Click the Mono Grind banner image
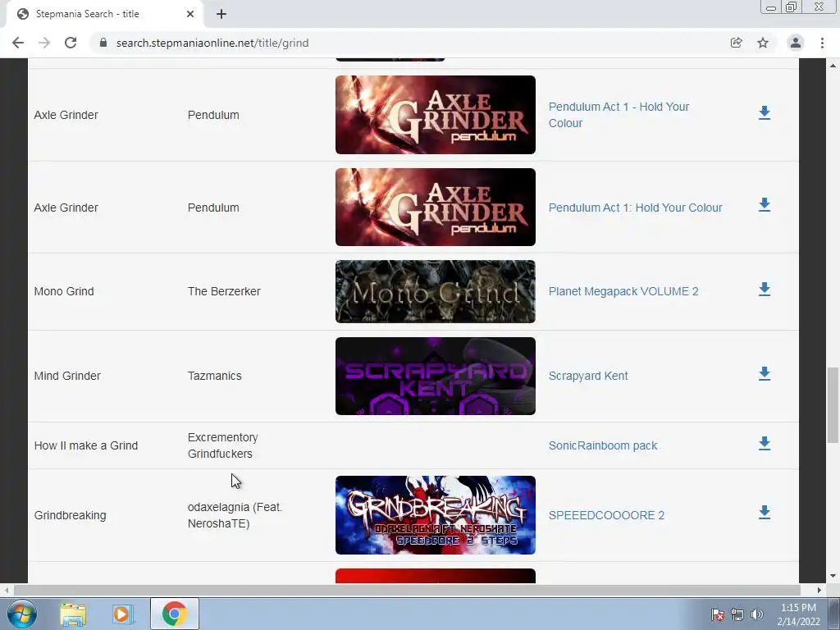 [x=436, y=291]
